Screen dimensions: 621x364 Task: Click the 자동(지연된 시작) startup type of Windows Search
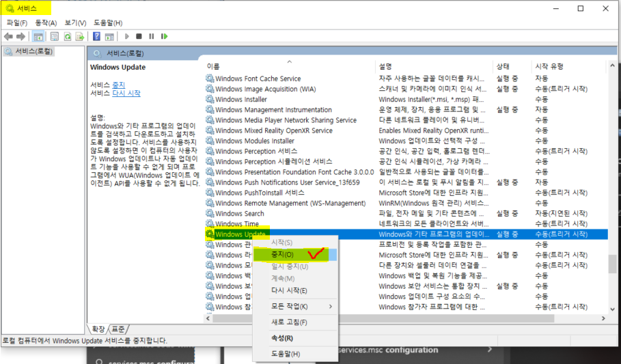(x=561, y=213)
